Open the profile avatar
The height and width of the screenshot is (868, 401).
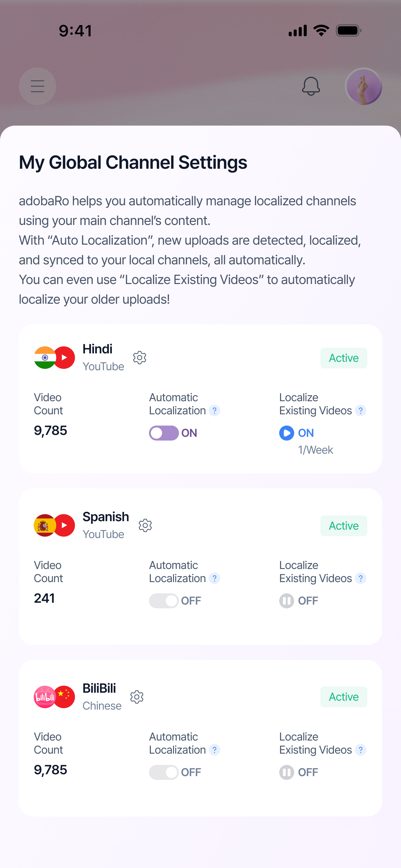(x=364, y=86)
